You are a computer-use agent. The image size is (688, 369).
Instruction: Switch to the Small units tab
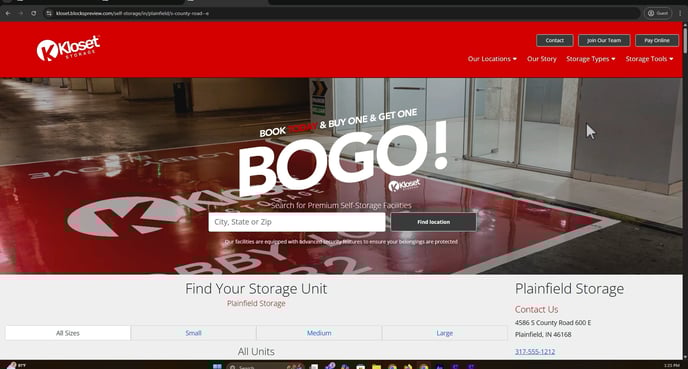pyautogui.click(x=194, y=333)
